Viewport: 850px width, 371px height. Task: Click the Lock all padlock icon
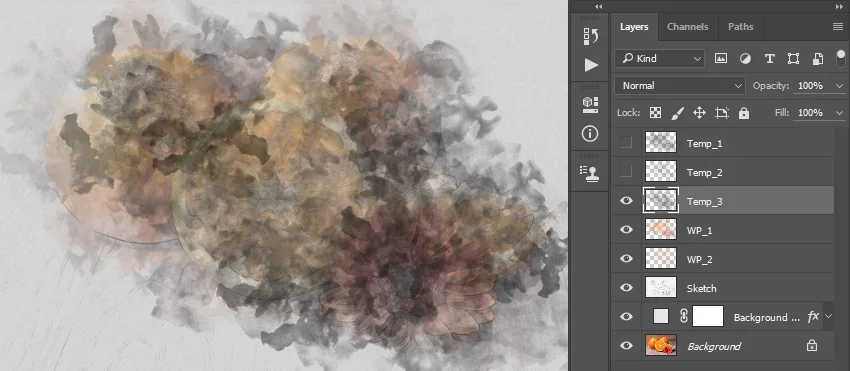(x=744, y=113)
